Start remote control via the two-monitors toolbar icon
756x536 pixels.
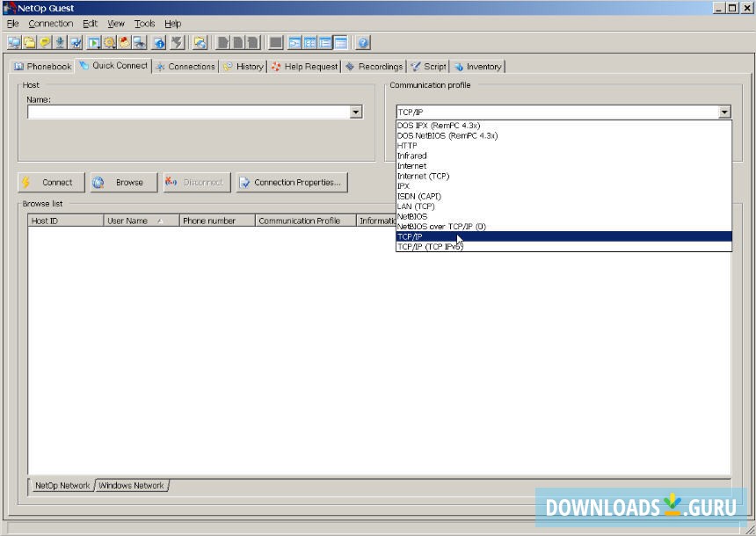point(14,43)
